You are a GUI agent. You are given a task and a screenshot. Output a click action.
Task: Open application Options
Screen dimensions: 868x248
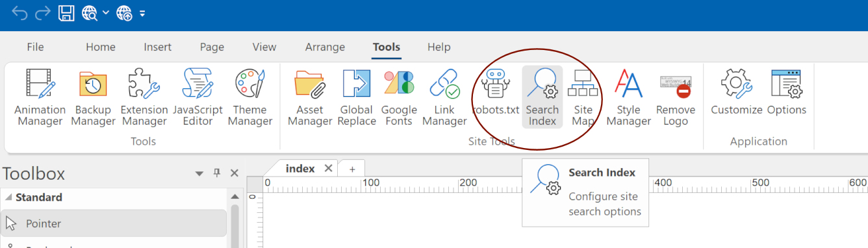coord(787,92)
